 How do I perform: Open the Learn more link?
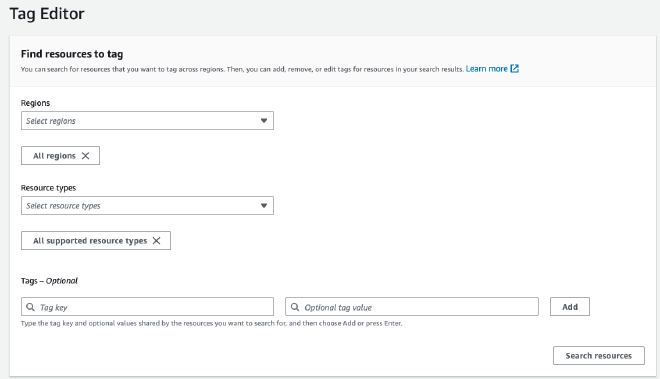click(x=486, y=69)
